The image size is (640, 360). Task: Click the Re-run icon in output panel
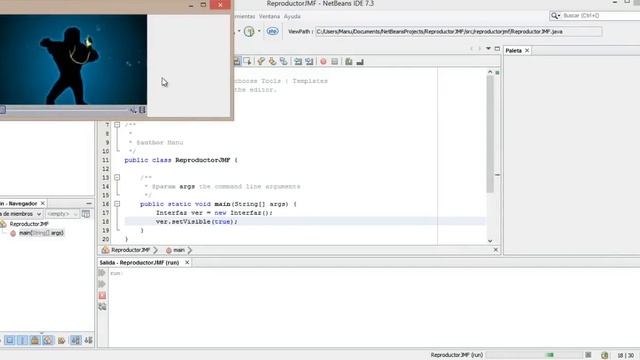pos(102,273)
